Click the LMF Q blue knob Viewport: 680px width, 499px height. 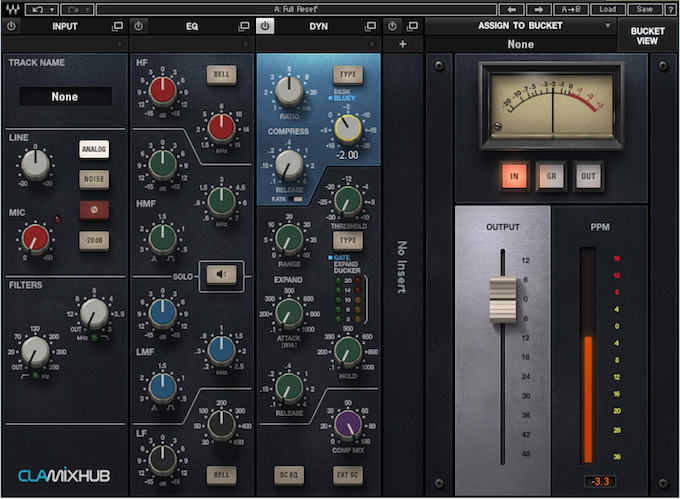coord(163,388)
